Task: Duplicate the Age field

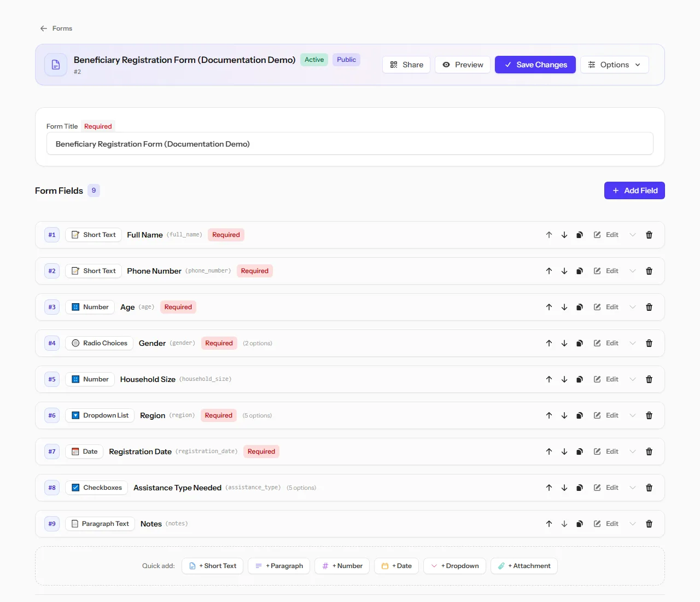Action: (x=580, y=307)
